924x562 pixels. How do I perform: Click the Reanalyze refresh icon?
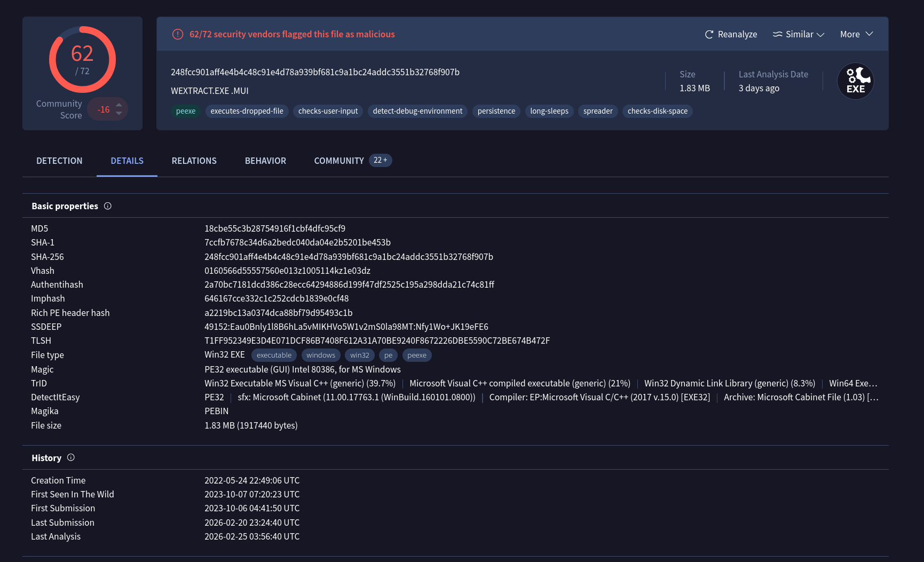tap(709, 34)
